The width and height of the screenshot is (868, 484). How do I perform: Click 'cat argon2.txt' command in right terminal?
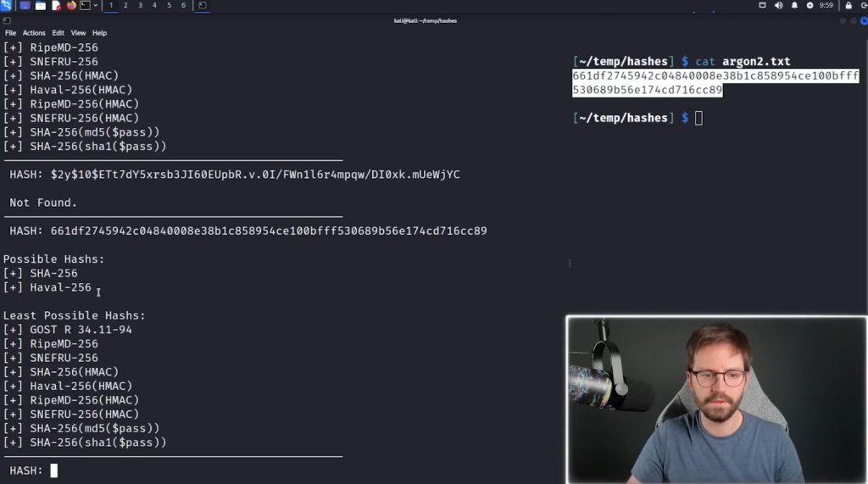pos(743,62)
